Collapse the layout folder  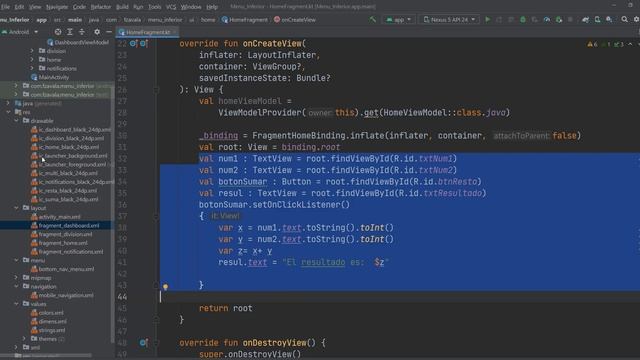coord(16,208)
